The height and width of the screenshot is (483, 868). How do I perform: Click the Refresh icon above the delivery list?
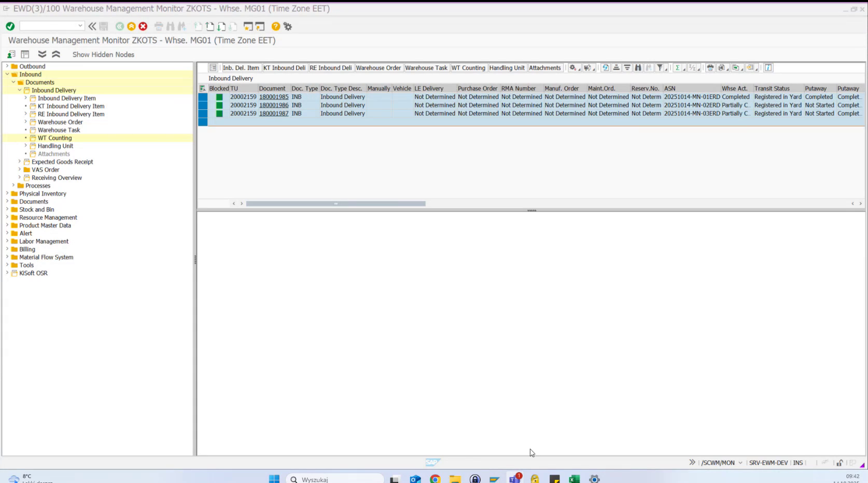click(606, 68)
